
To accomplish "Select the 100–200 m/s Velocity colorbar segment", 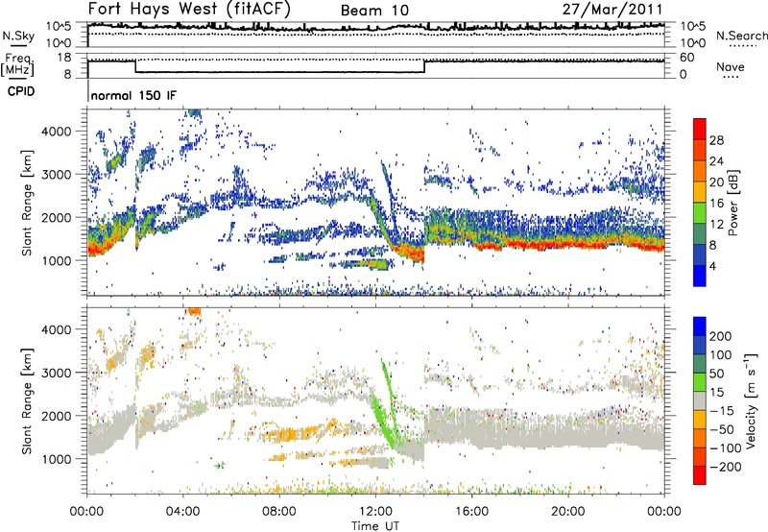I will pyautogui.click(x=700, y=345).
